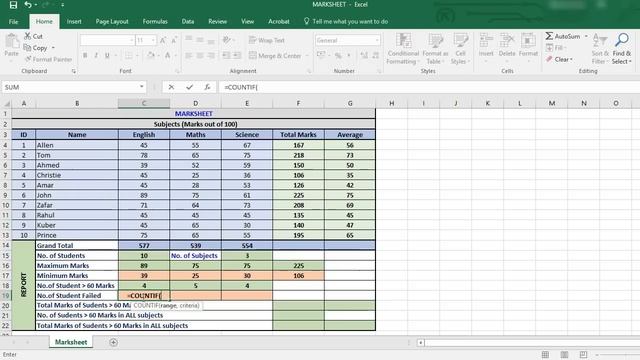Open the font size dropdown
Image resolution: width=640 pixels, height=360 pixels.
coord(153,40)
